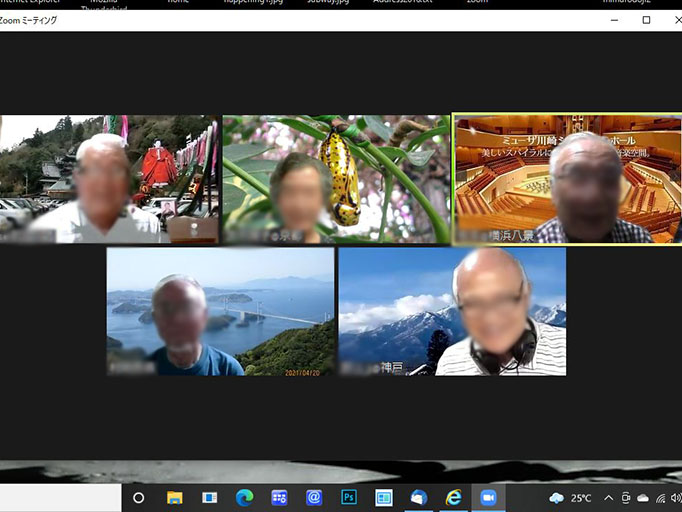The width and height of the screenshot is (682, 512).
Task: Click the OneDrive cloud icon in tray
Action: (x=643, y=498)
